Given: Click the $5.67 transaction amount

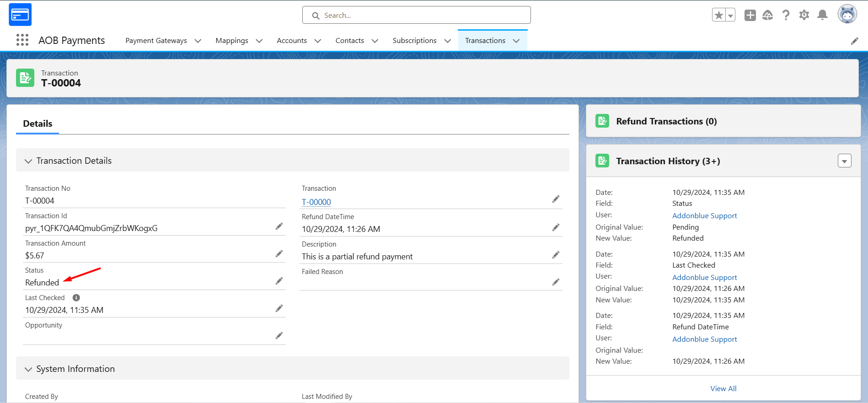Looking at the screenshot, I should pyautogui.click(x=35, y=256).
